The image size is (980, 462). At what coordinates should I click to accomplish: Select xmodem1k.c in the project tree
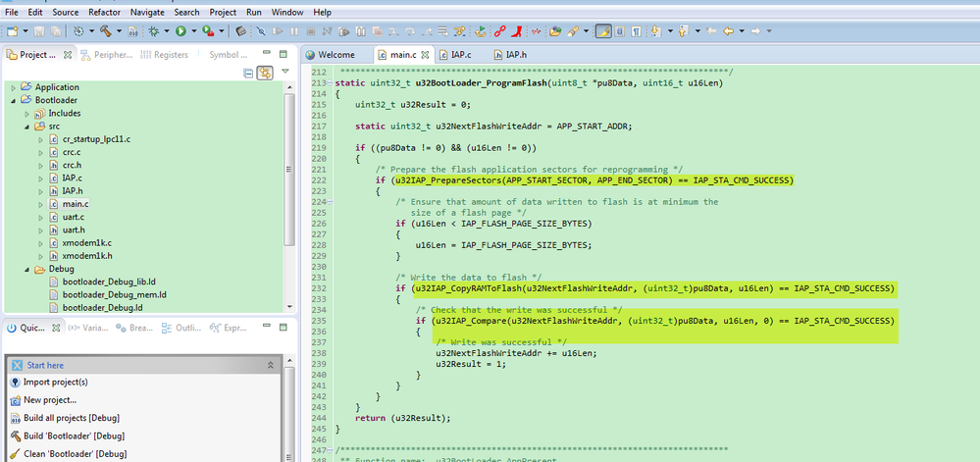coord(87,243)
